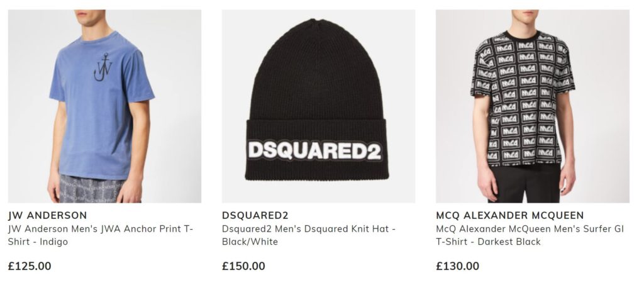Click the black trousers in the McQ photo
The height and width of the screenshot is (287, 644).
click(524, 183)
